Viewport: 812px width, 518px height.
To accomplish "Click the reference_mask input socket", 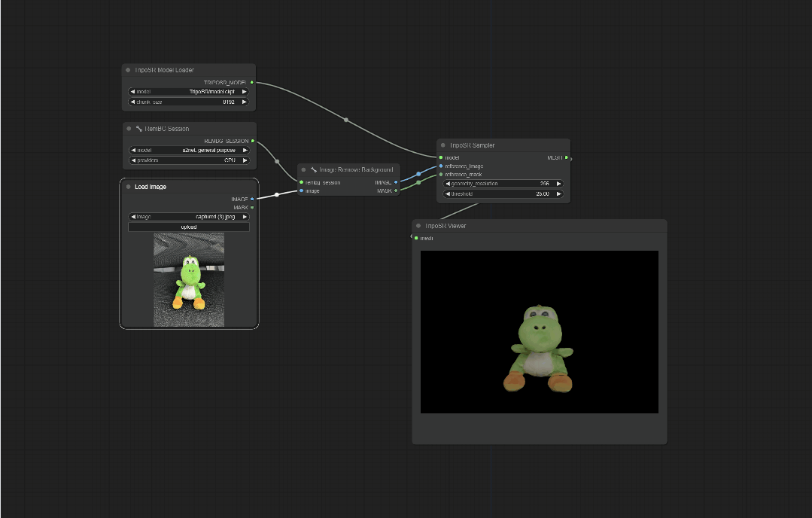I will tap(441, 175).
